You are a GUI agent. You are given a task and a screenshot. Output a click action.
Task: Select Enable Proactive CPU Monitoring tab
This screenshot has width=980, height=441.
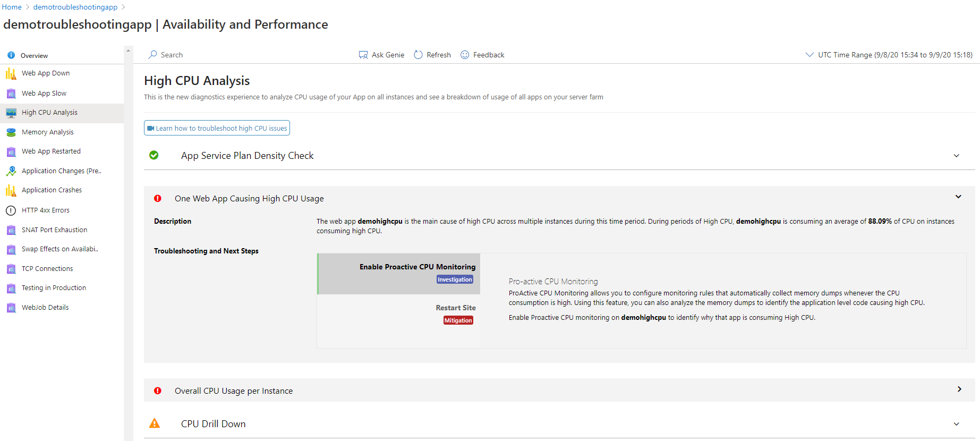[x=399, y=274]
